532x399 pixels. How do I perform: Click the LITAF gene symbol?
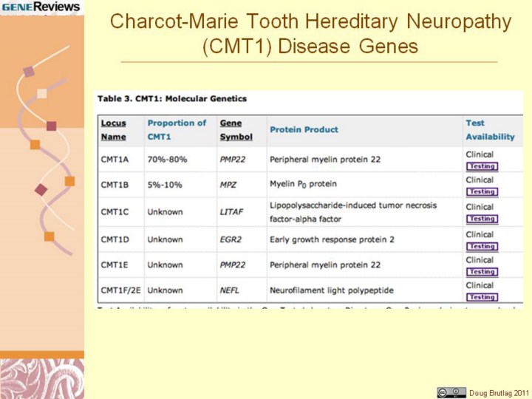click(231, 212)
